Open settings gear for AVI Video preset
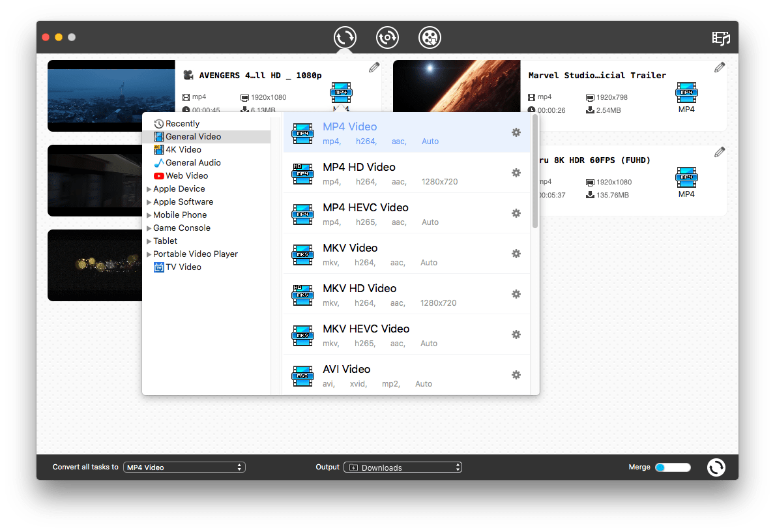775x532 pixels. pos(516,375)
